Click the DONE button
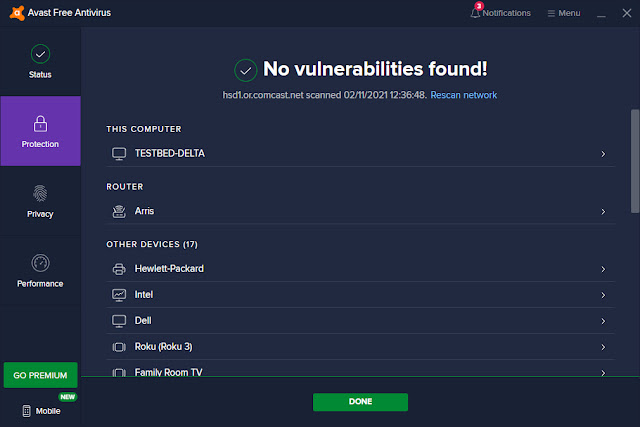The image size is (640, 427). 360,402
